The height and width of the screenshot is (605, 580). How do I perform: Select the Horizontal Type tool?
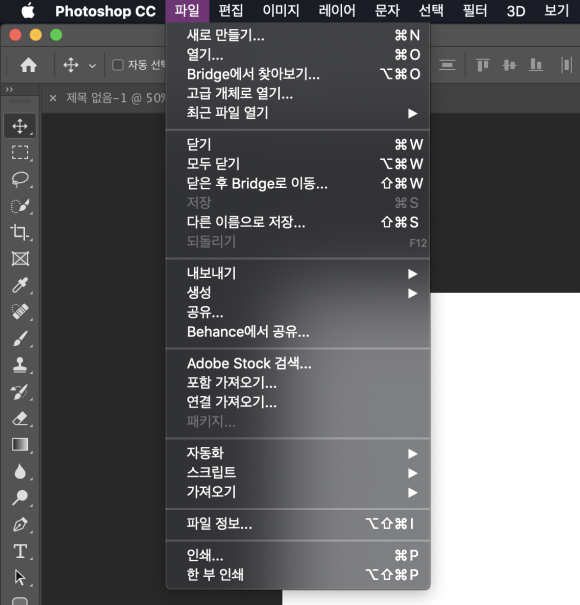(20, 551)
